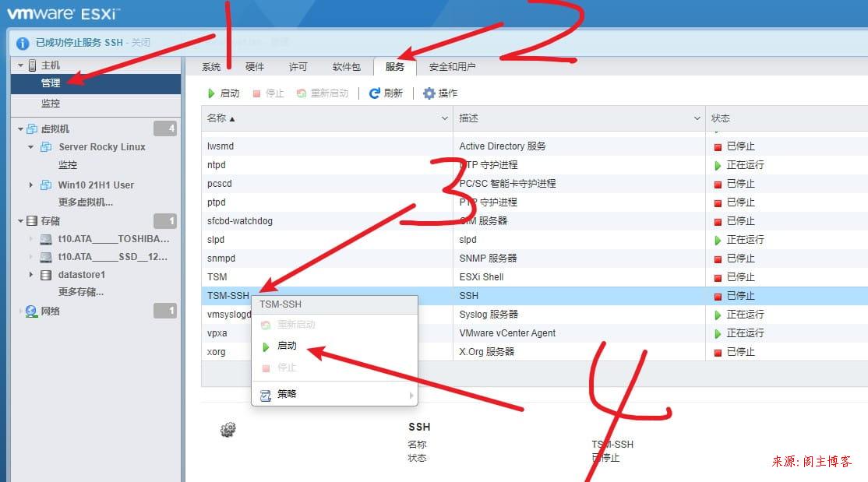Click the virtual machine count badge 4
This screenshot has width=868, height=482.
(165, 128)
